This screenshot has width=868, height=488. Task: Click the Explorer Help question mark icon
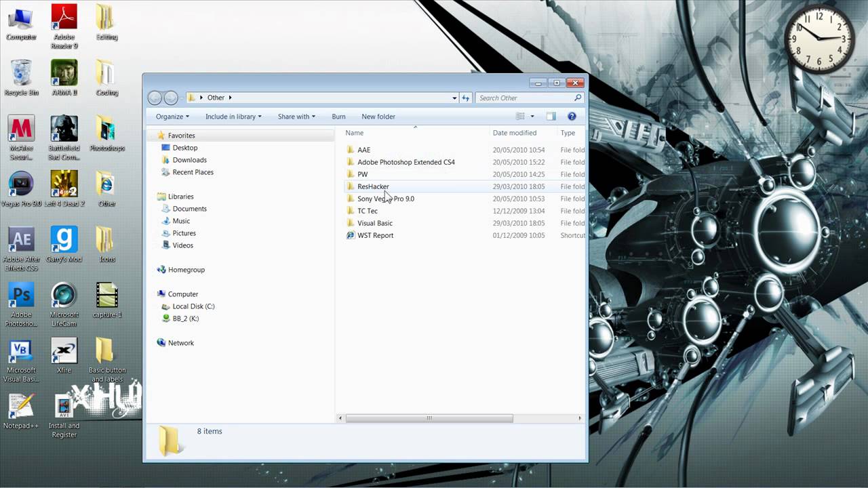pos(572,117)
